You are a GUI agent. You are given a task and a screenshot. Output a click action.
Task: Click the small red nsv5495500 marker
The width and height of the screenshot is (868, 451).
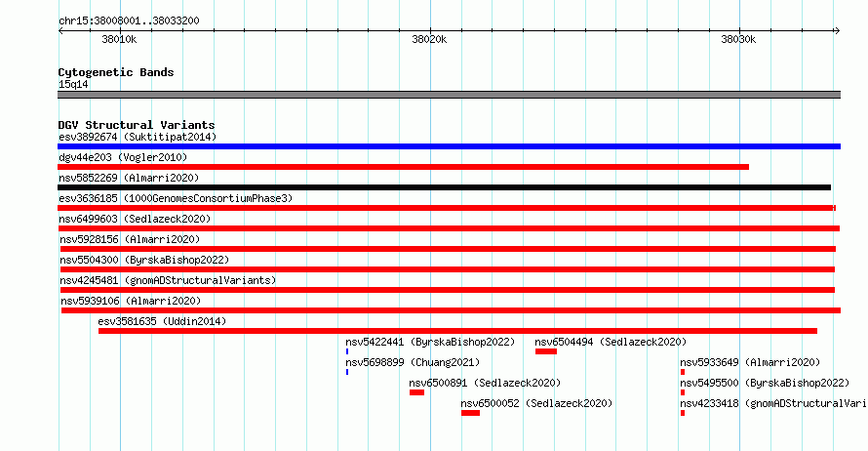pos(683,392)
